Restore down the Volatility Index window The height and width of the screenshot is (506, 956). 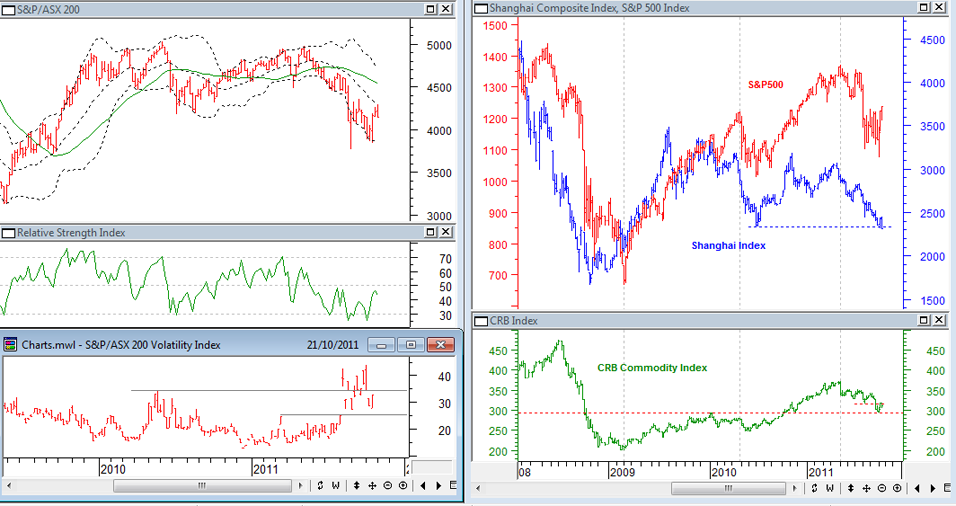point(411,345)
